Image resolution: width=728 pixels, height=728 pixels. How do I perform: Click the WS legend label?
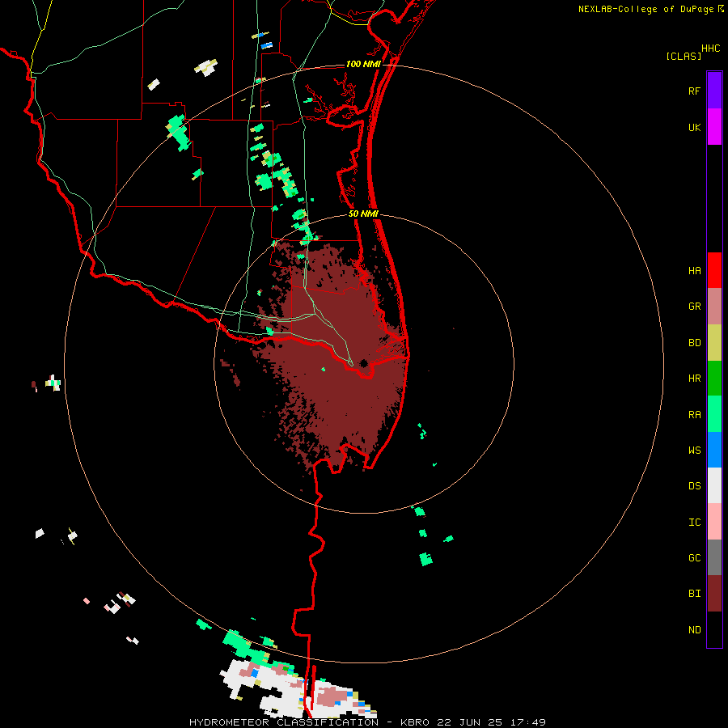pos(694,451)
